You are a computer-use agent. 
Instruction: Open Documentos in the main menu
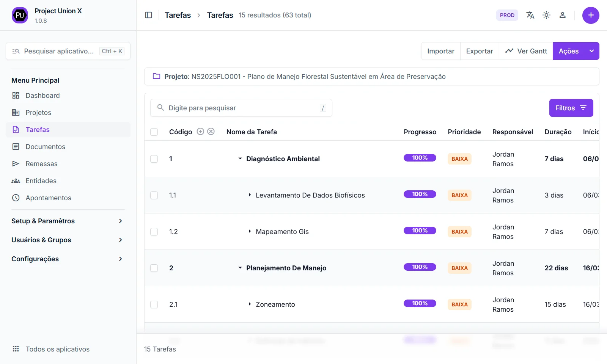tap(45, 147)
